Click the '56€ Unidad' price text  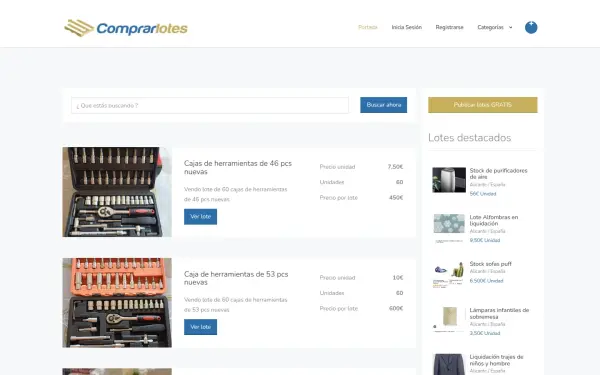483,194
